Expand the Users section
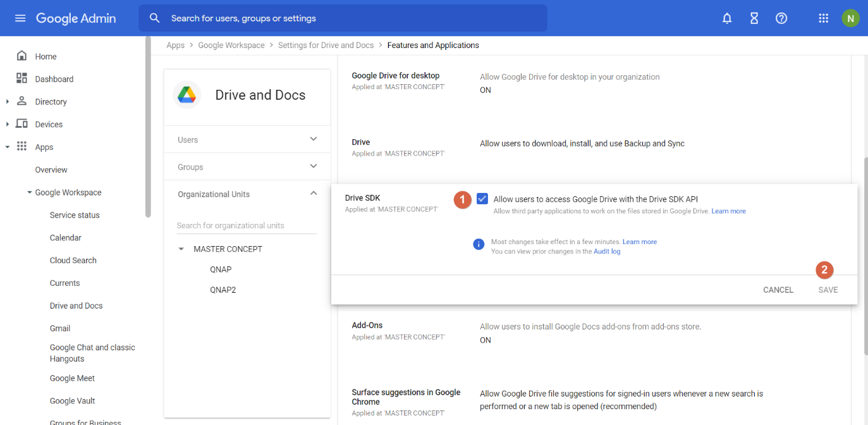 313,139
